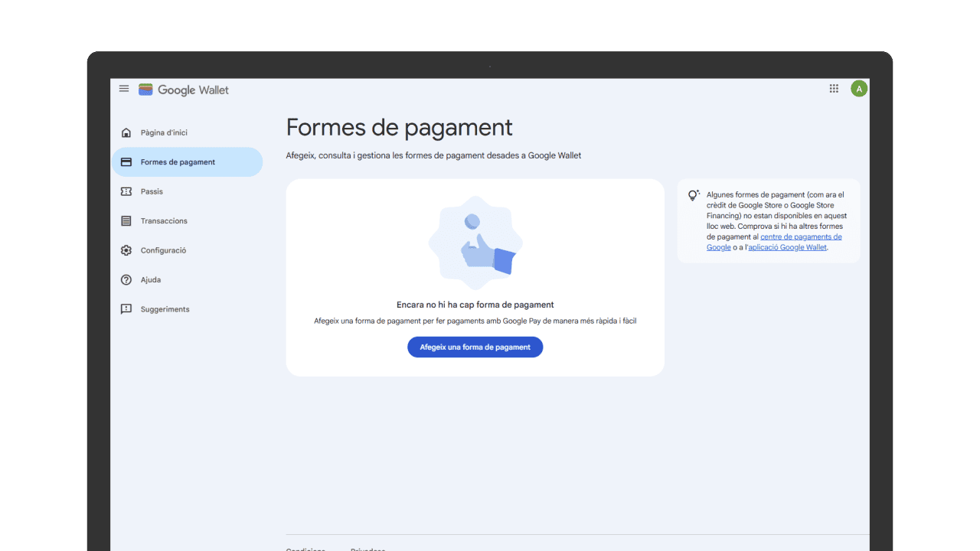
Task: Open the Google apps grid
Action: click(834, 89)
